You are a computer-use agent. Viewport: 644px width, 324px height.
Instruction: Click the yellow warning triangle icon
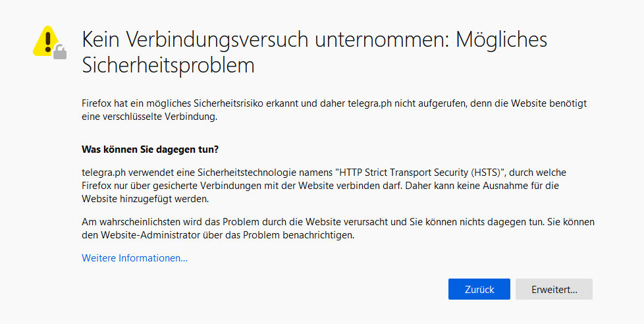coord(46,42)
